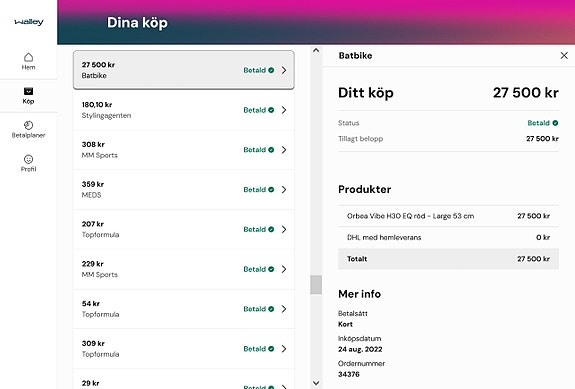Viewport: 575px width, 389px height.
Task: Open the 229 kr purchase row
Action: click(x=183, y=269)
